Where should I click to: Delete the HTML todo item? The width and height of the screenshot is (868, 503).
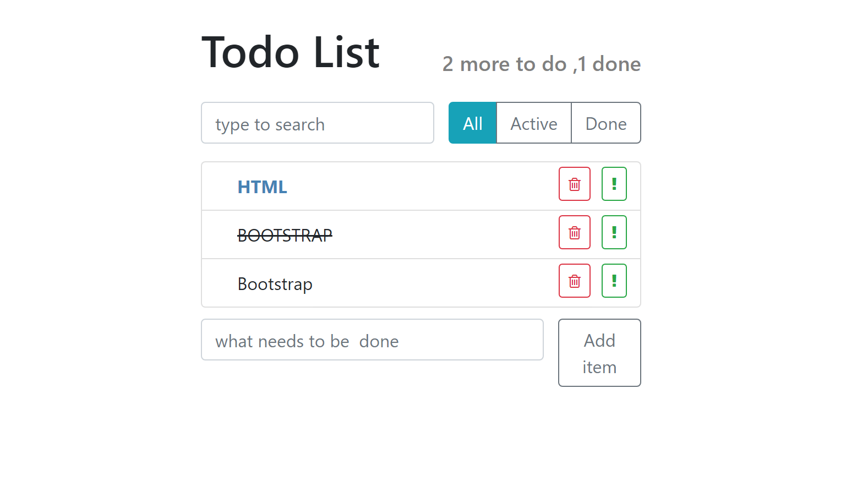[574, 184]
